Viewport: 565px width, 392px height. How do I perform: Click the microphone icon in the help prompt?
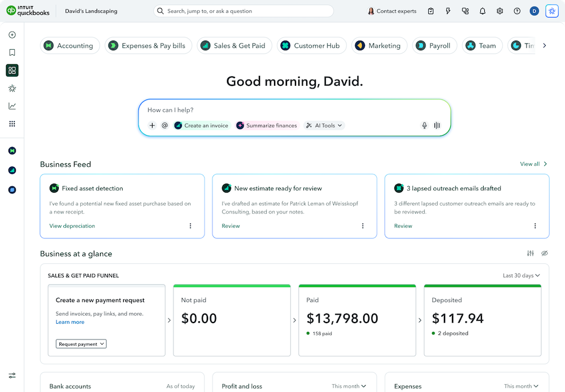[424, 125]
